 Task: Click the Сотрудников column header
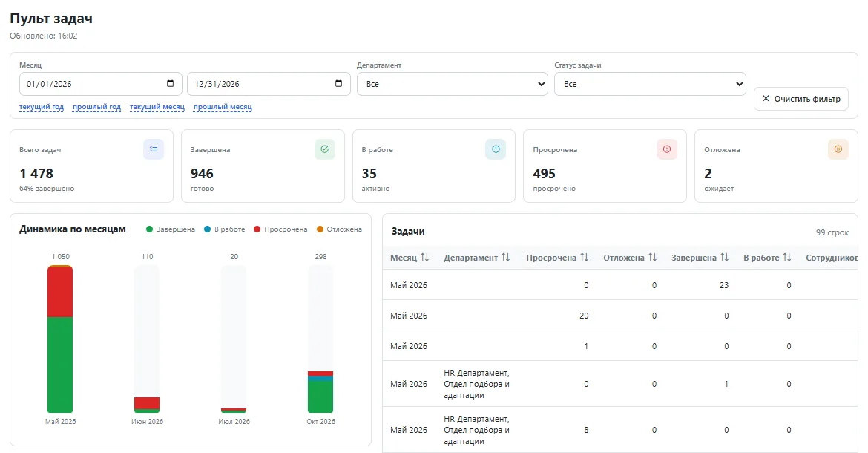832,258
